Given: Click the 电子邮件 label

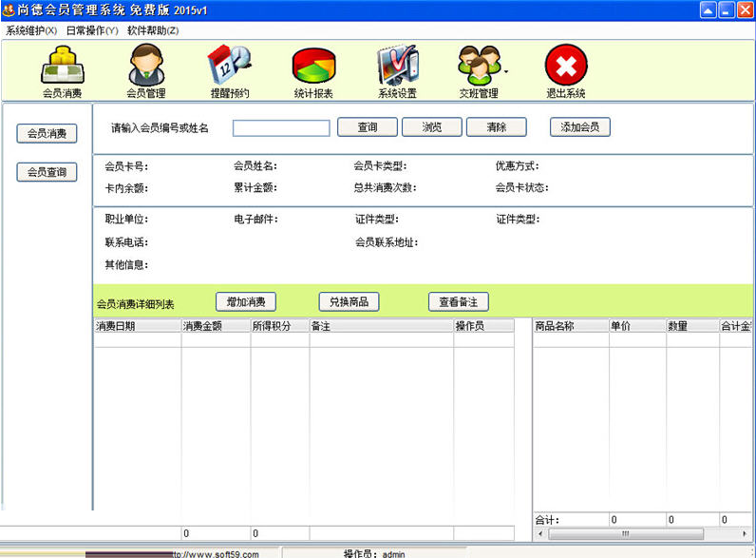Looking at the screenshot, I should coord(256,220).
